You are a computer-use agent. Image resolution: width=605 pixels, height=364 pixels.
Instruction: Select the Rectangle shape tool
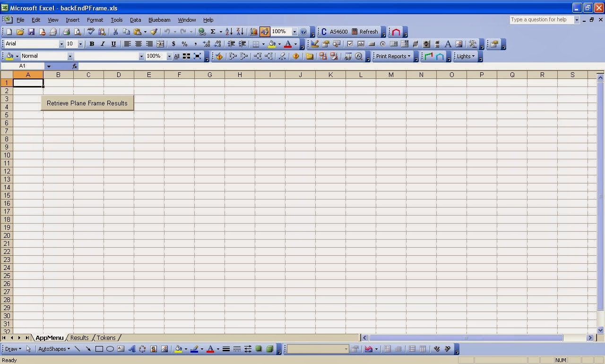pos(99,349)
